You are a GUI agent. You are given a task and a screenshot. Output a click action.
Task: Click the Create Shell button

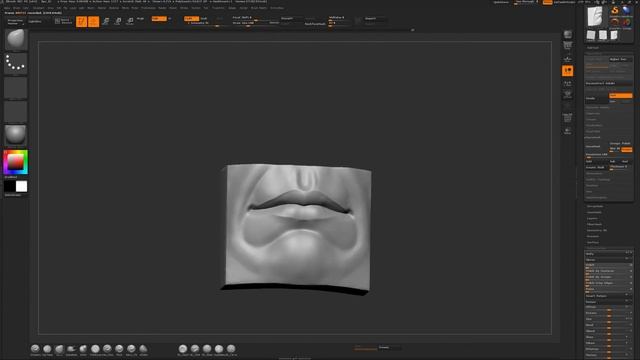click(596, 167)
